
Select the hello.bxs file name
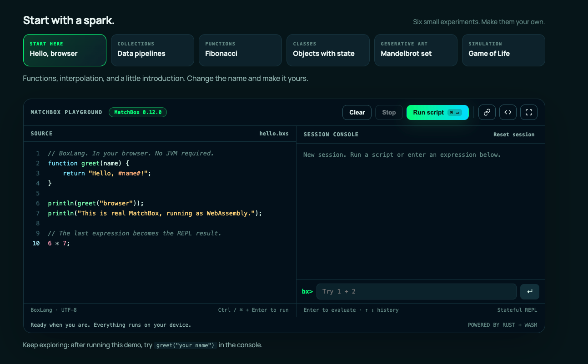[x=274, y=134]
